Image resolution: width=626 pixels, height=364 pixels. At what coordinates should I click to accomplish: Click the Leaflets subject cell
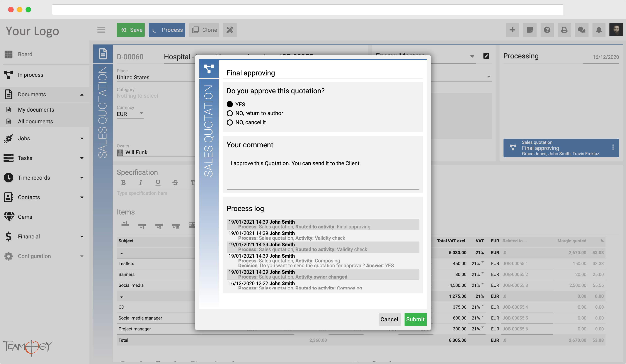[x=126, y=263]
